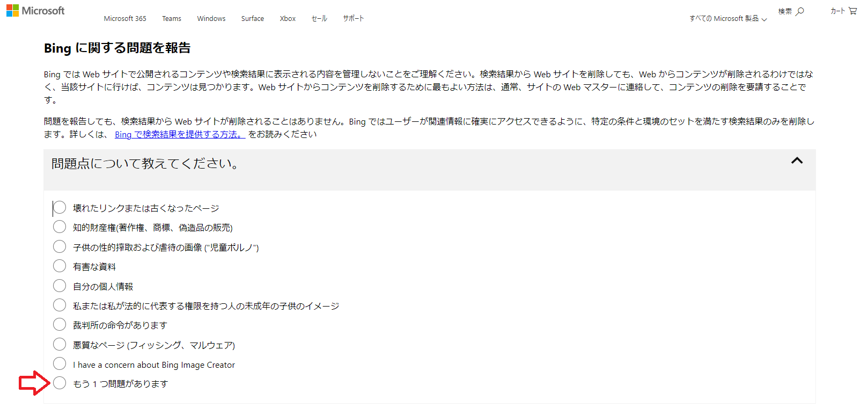Select radio 裁判所の命令があります
Screen dimensions: 868x415
(x=60, y=324)
